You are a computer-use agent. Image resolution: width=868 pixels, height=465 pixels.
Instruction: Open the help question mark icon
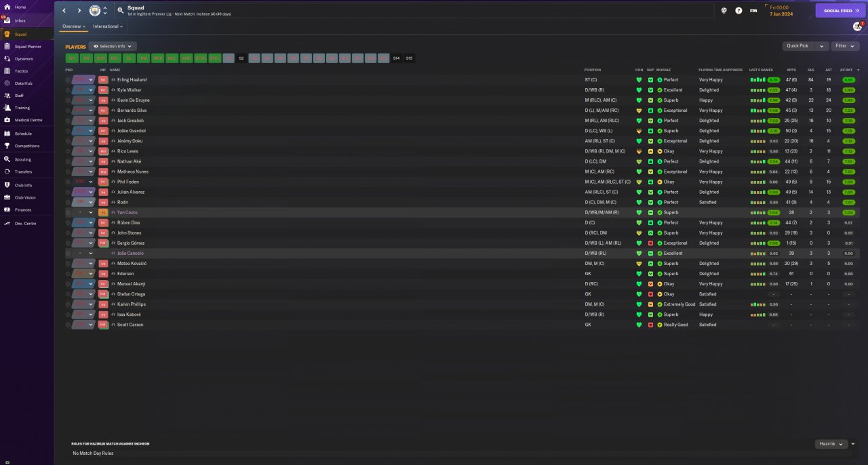tap(738, 11)
